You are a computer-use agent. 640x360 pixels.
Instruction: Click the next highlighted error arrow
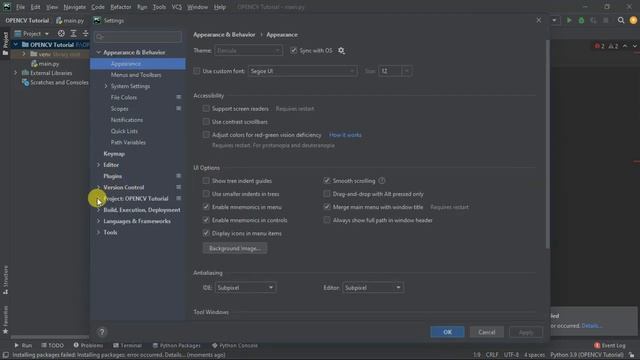tap(634, 46)
